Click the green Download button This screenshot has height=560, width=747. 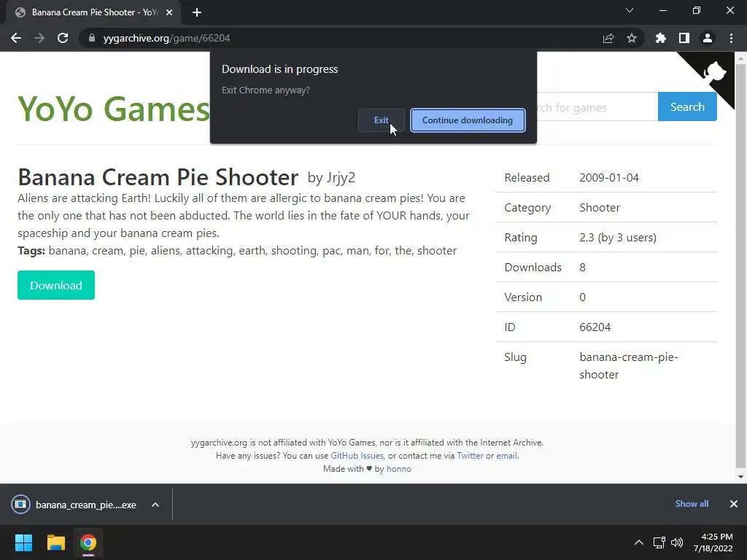click(x=56, y=285)
